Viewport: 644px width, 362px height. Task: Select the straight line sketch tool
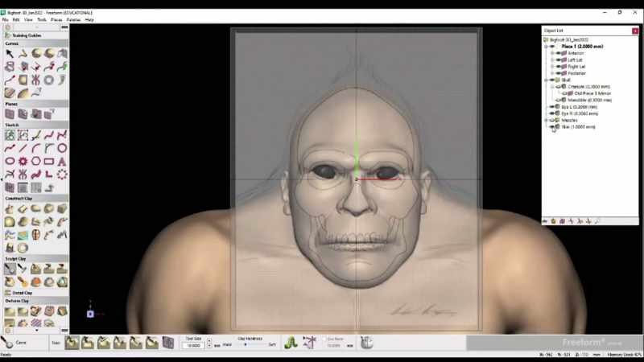(x=23, y=148)
